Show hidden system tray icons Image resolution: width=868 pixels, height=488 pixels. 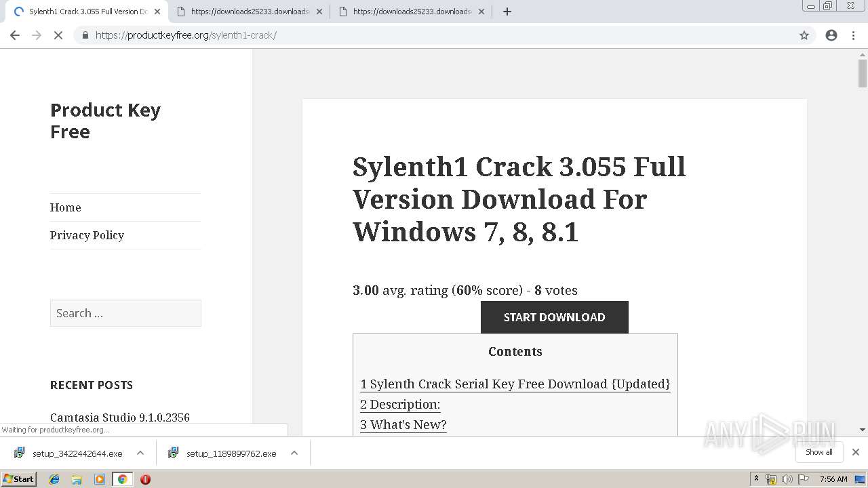click(756, 479)
